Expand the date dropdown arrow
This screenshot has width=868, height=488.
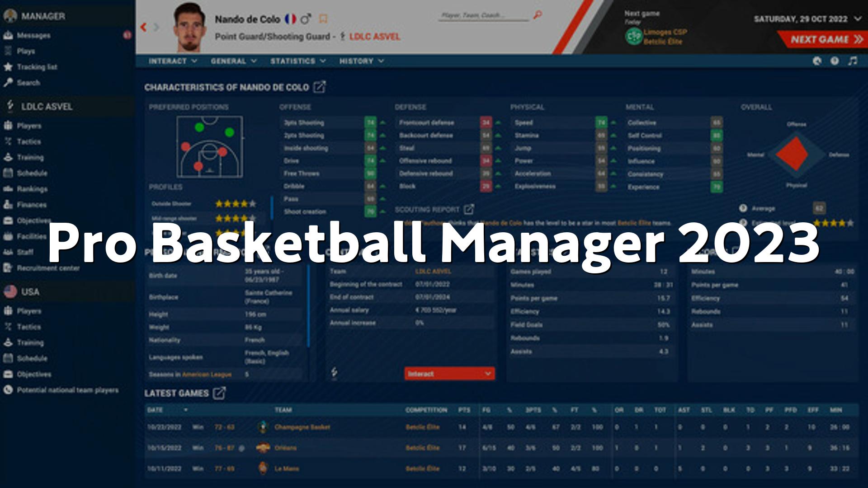click(x=858, y=19)
